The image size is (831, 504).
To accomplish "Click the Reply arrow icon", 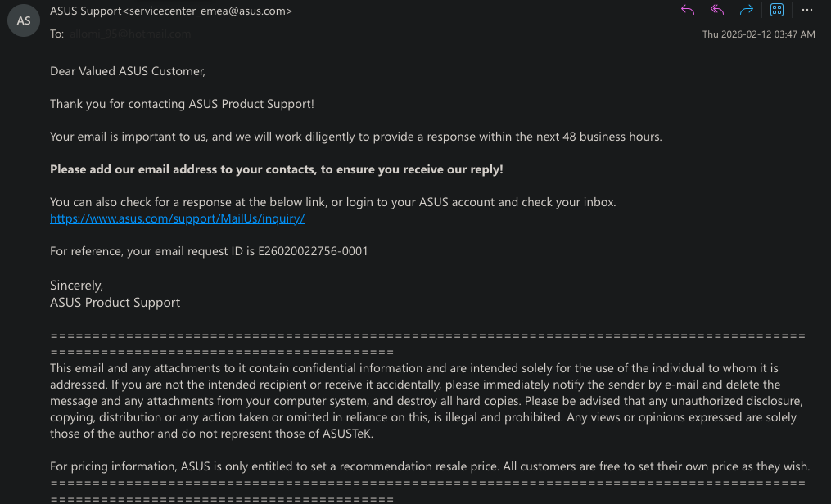I will pyautogui.click(x=688, y=11).
